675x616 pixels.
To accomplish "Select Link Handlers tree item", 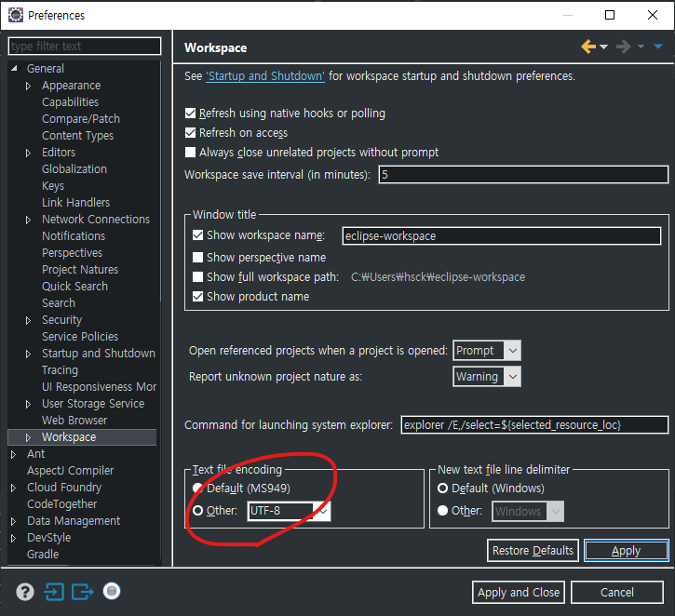I will coord(75,203).
